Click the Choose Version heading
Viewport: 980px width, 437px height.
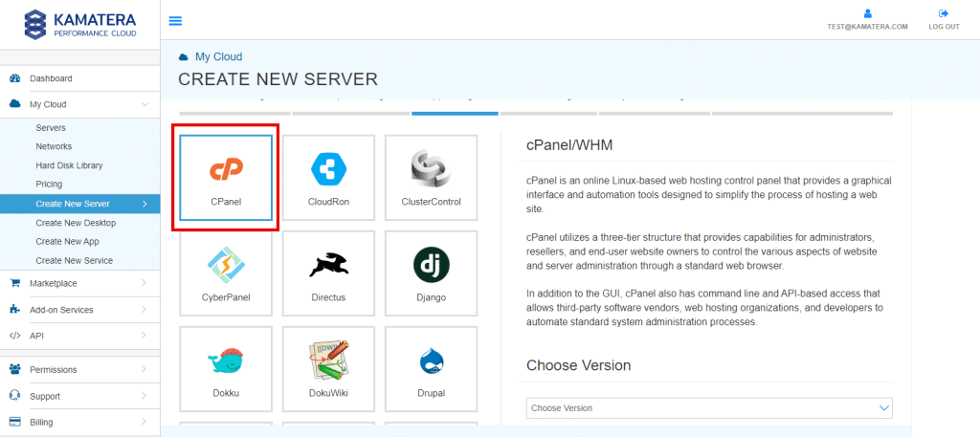click(x=579, y=365)
